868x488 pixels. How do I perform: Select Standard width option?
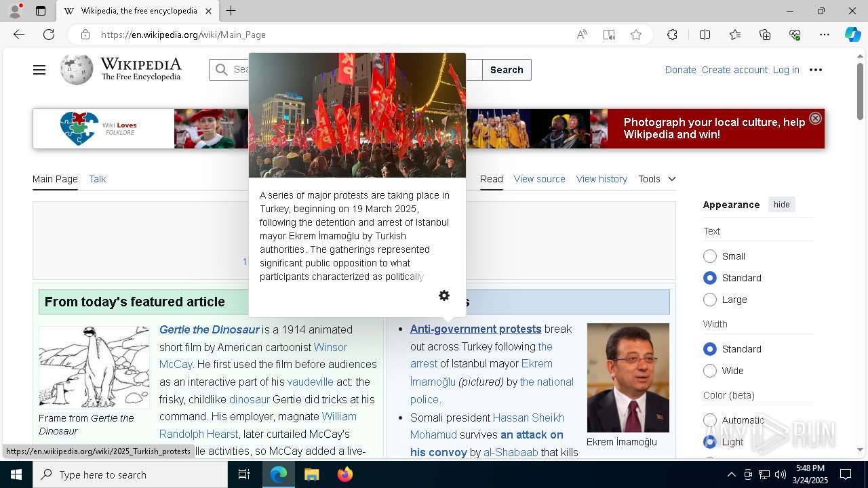710,349
